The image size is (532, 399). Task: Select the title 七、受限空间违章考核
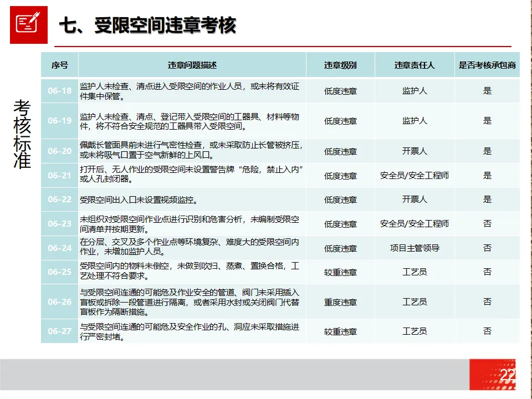coord(147,25)
